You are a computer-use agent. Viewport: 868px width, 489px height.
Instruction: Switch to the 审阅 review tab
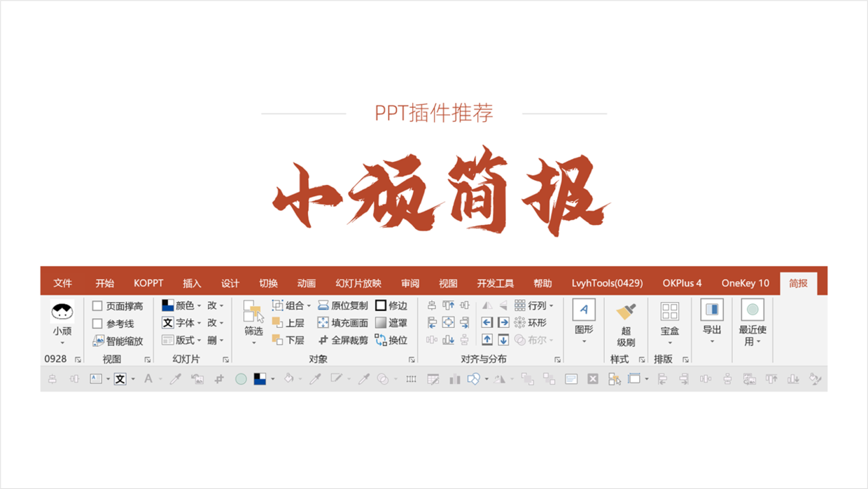tap(410, 283)
